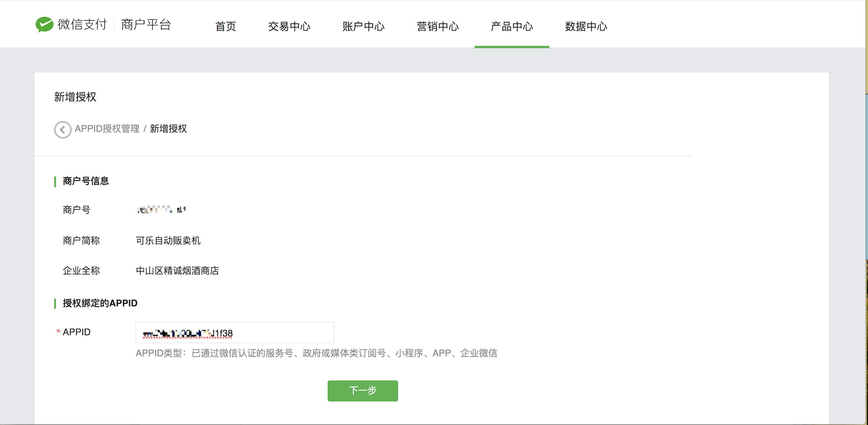Image resolution: width=868 pixels, height=425 pixels.
Task: Open the 首页 navigation tab
Action: 225,26
